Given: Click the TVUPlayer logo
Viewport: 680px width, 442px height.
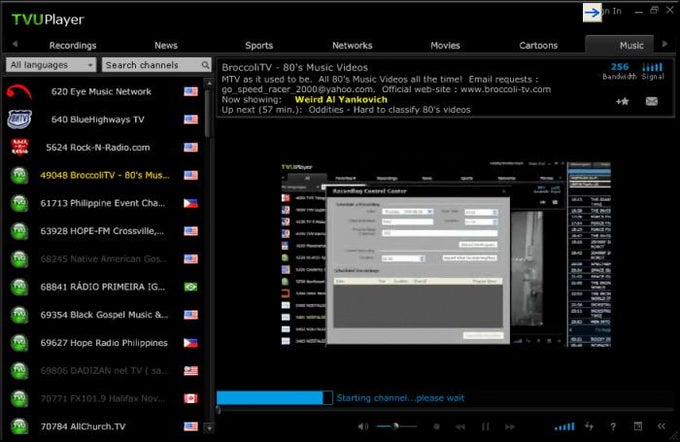Looking at the screenshot, I should [x=48, y=20].
